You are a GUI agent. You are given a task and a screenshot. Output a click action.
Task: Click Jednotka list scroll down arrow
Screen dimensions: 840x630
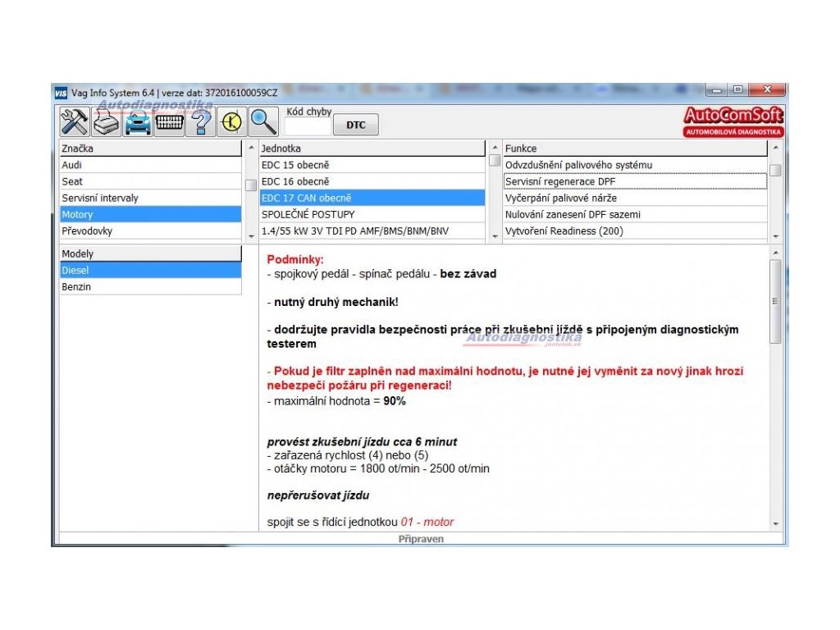click(x=495, y=236)
